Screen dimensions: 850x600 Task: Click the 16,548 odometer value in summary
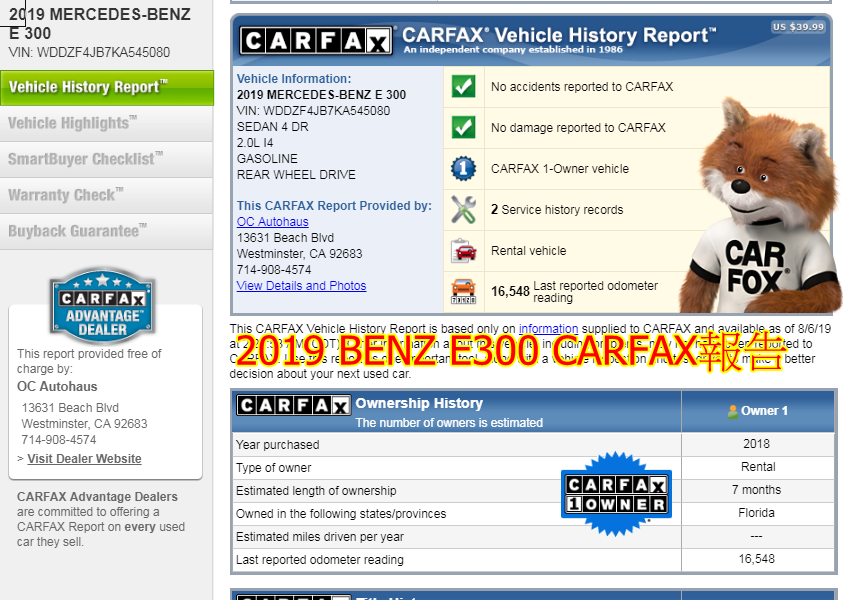(x=510, y=292)
